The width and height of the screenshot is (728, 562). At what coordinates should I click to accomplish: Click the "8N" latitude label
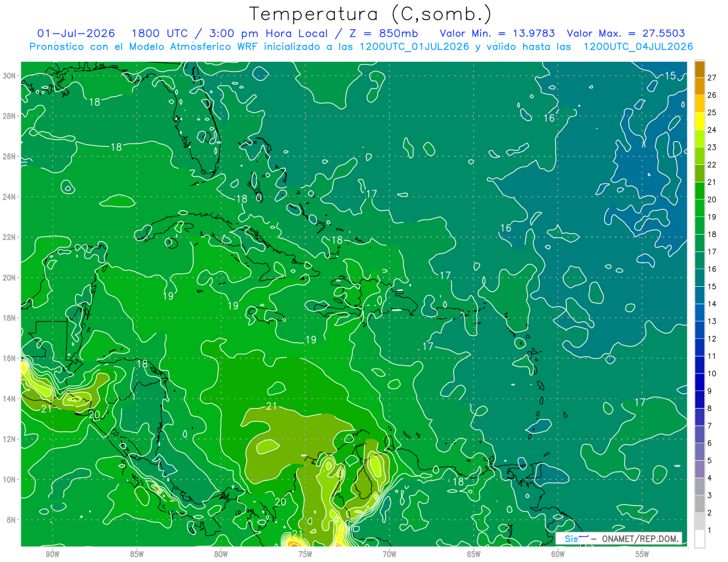(12, 520)
